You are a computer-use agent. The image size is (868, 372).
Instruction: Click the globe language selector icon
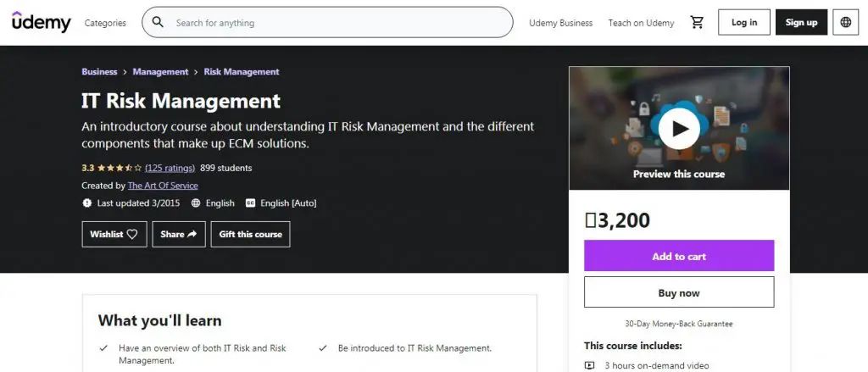pos(845,23)
